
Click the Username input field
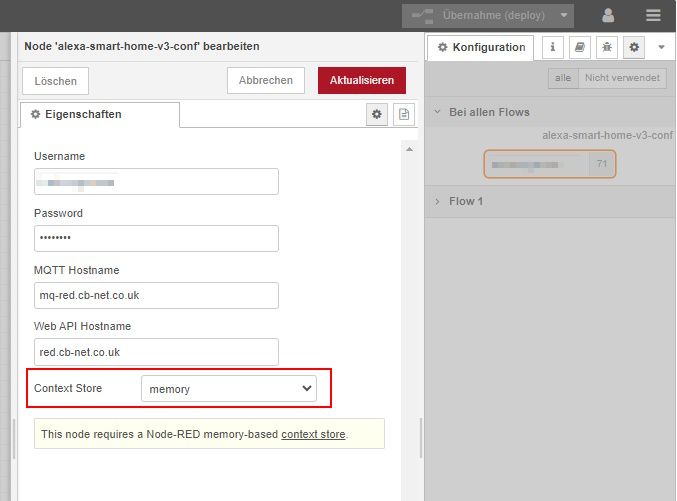tap(156, 181)
